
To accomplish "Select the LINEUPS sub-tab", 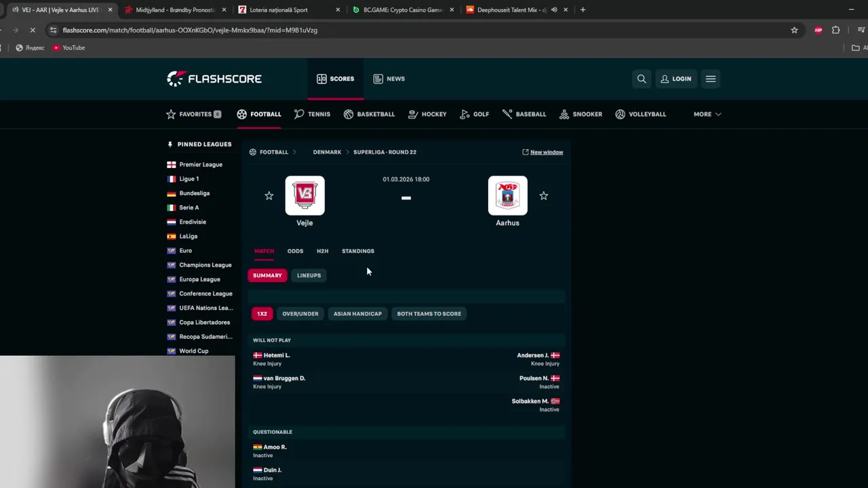I will pos(309,275).
